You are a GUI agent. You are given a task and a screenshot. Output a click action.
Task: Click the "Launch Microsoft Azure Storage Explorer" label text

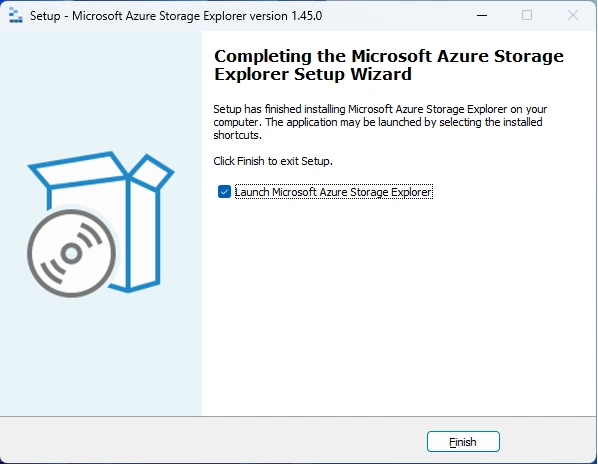click(x=333, y=192)
